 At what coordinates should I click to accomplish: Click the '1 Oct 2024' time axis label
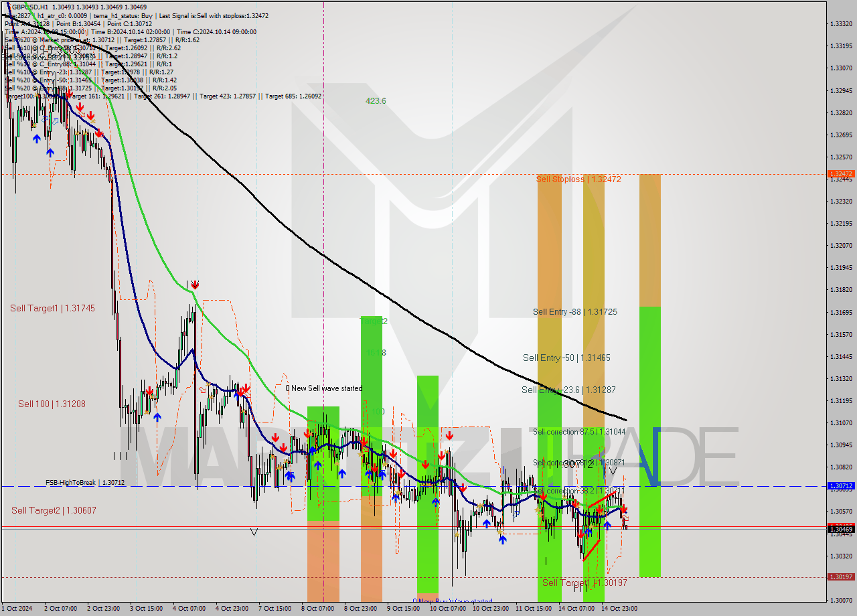(x=17, y=609)
